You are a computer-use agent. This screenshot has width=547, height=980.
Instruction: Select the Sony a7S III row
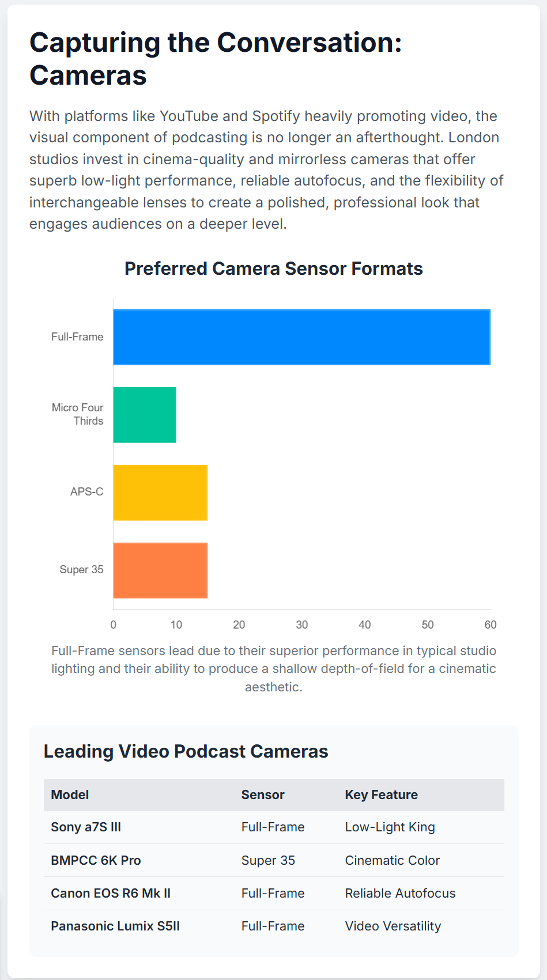pyautogui.click(x=274, y=827)
